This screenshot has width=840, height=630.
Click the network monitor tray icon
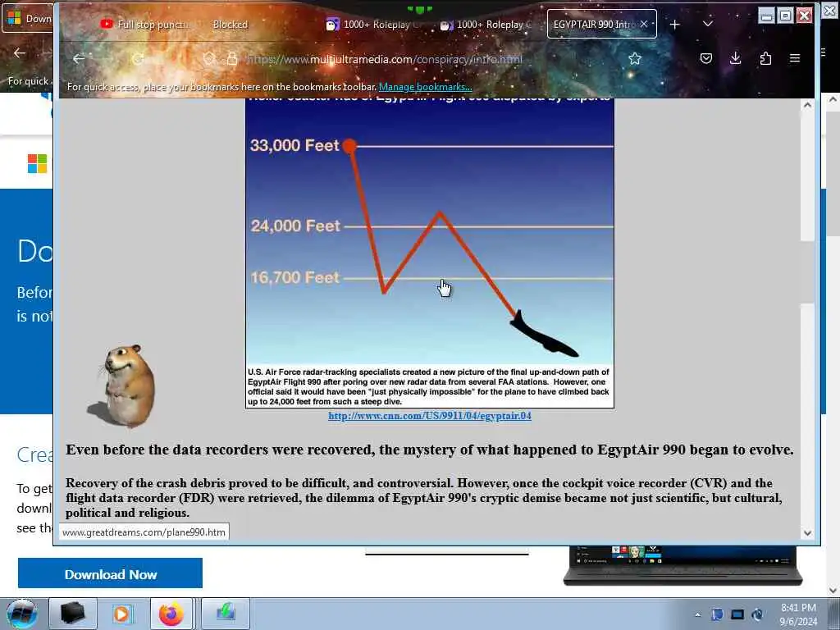click(x=737, y=614)
